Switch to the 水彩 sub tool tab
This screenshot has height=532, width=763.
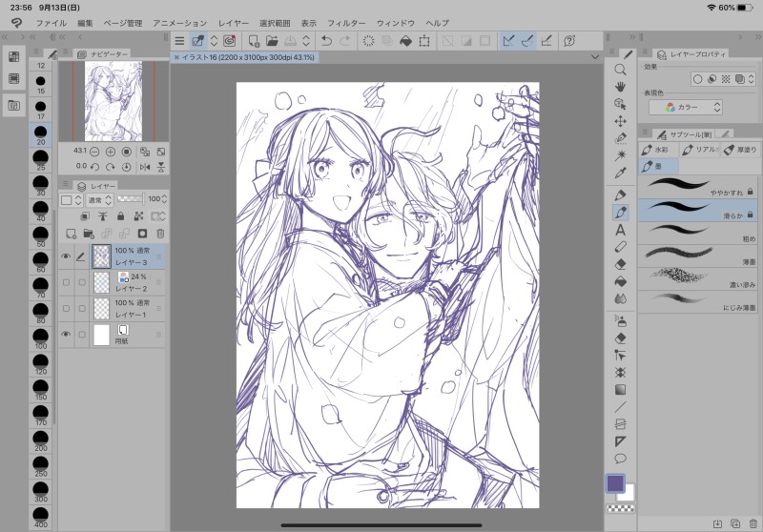(657, 150)
